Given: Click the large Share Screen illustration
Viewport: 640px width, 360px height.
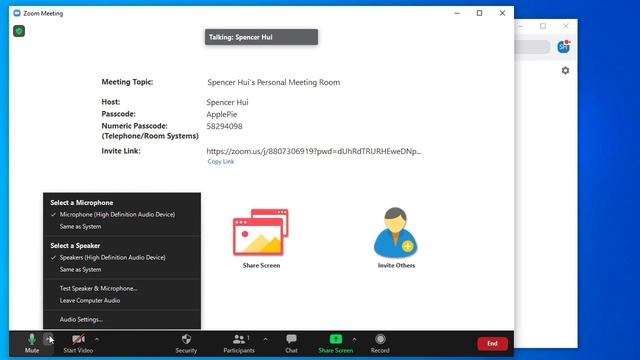Looking at the screenshot, I should [261, 232].
